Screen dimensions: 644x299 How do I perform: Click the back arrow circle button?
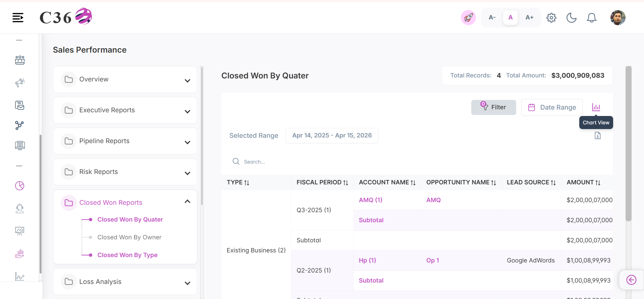point(631,280)
